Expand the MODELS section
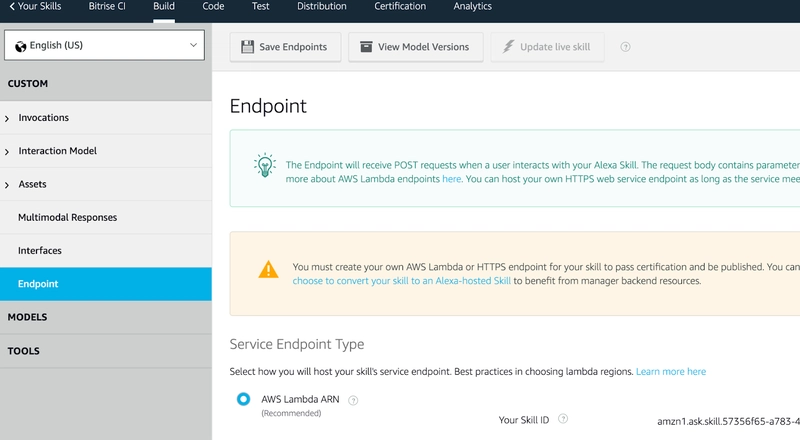800x440 pixels. (x=106, y=317)
